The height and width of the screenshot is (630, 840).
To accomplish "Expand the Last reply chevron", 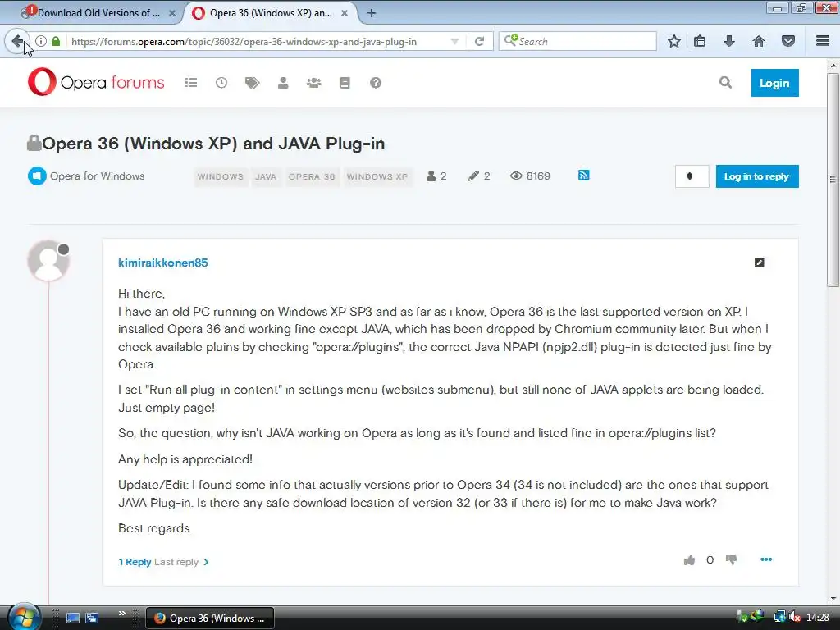I will pyautogui.click(x=206, y=562).
